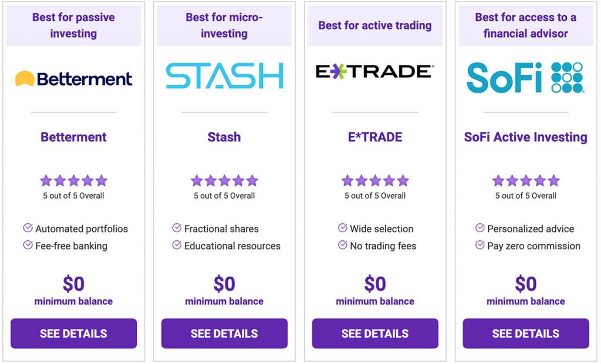
Task: Click the third star in E*TRADE's rating
Action: (374, 181)
